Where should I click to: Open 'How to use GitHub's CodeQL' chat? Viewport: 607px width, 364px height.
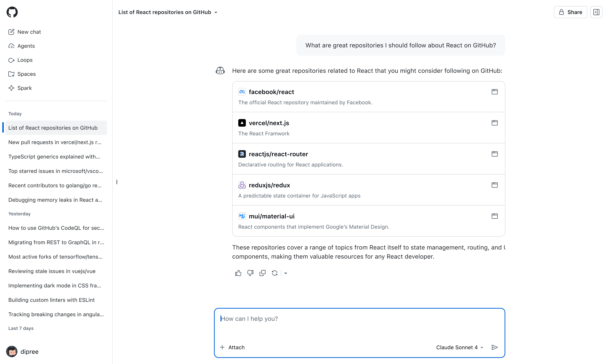(x=56, y=228)
